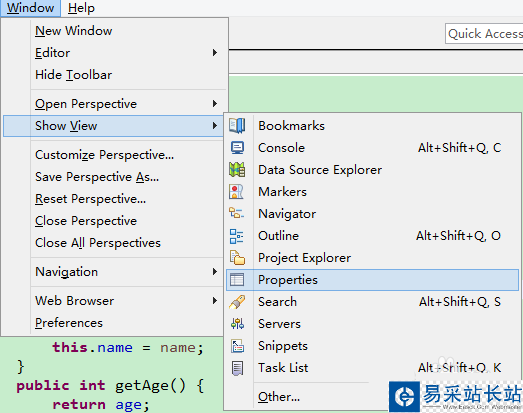Click the Task List icon
Screen dimensions: 523x413
[237, 368]
